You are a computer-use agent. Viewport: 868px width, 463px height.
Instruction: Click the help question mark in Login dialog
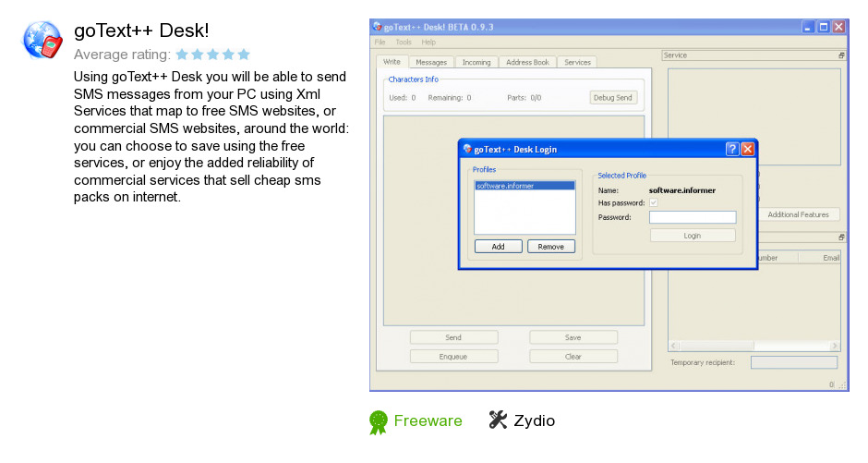pos(732,149)
